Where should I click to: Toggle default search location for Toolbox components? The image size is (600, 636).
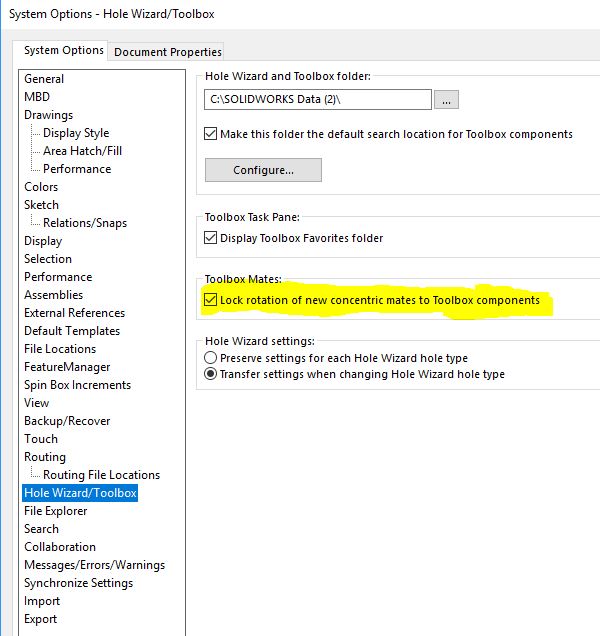click(211, 134)
